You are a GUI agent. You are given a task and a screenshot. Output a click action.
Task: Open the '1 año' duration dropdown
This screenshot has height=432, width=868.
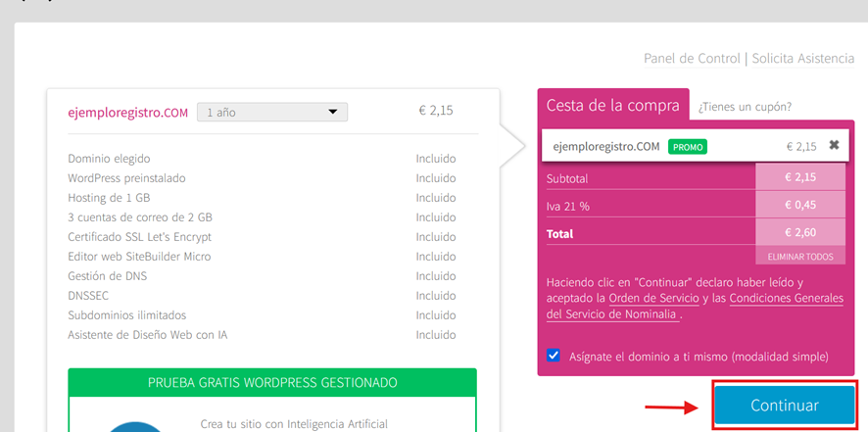[x=271, y=113]
